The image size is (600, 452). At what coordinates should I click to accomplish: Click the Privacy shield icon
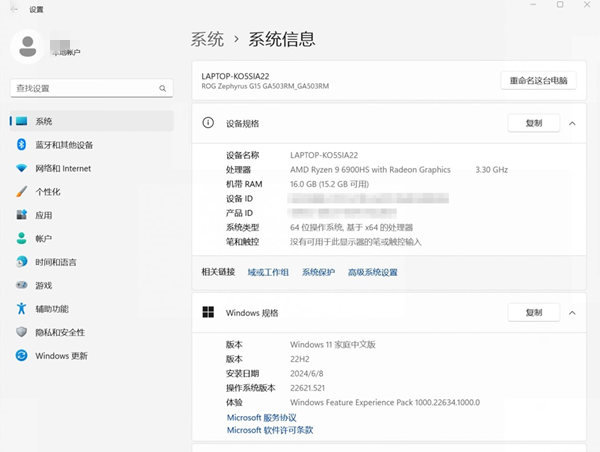pyautogui.click(x=21, y=332)
